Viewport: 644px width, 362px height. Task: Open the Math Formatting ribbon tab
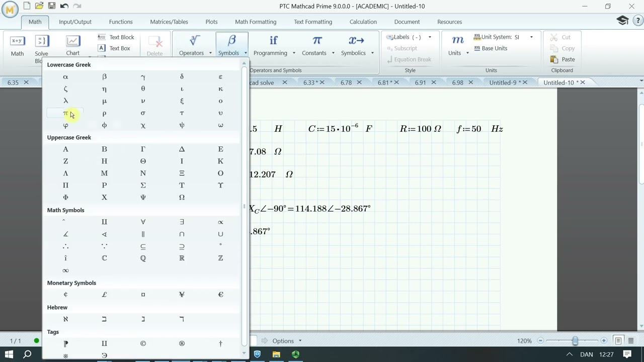point(256,22)
